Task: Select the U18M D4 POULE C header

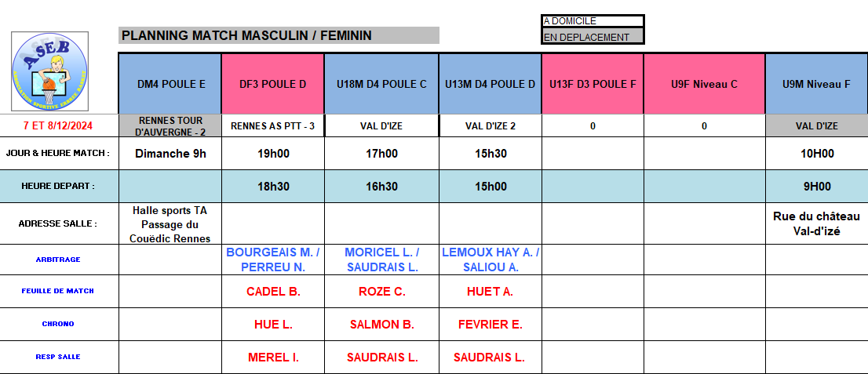Action: click(x=381, y=84)
